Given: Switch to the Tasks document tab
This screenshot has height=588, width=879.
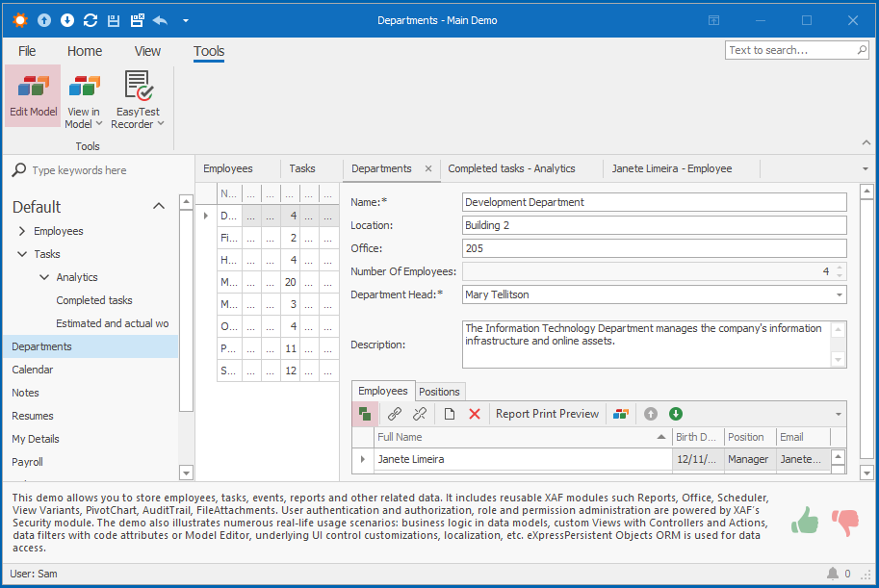Looking at the screenshot, I should (x=302, y=168).
